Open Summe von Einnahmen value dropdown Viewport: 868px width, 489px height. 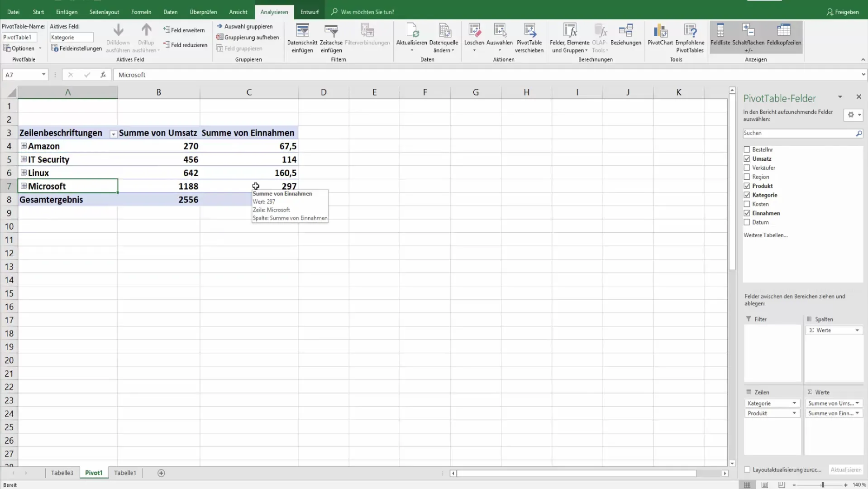tap(857, 413)
